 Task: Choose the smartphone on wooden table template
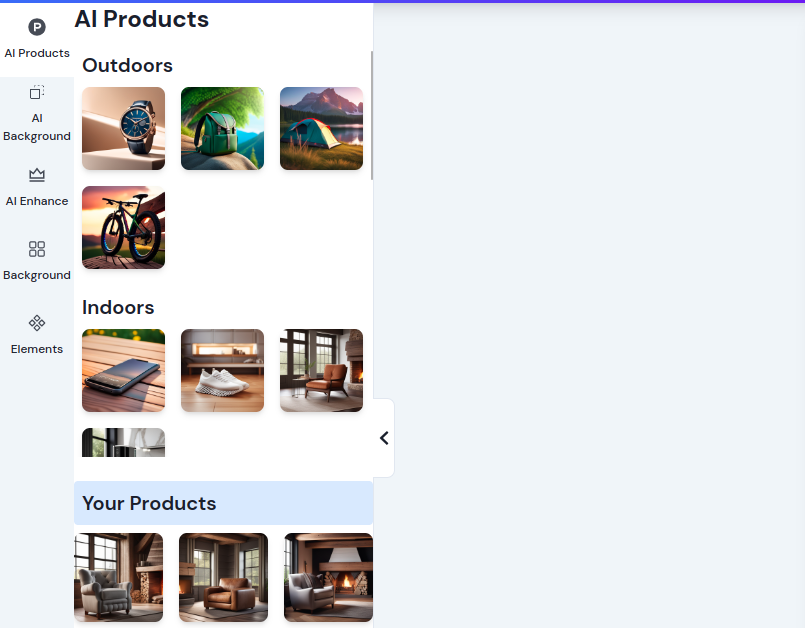(124, 370)
